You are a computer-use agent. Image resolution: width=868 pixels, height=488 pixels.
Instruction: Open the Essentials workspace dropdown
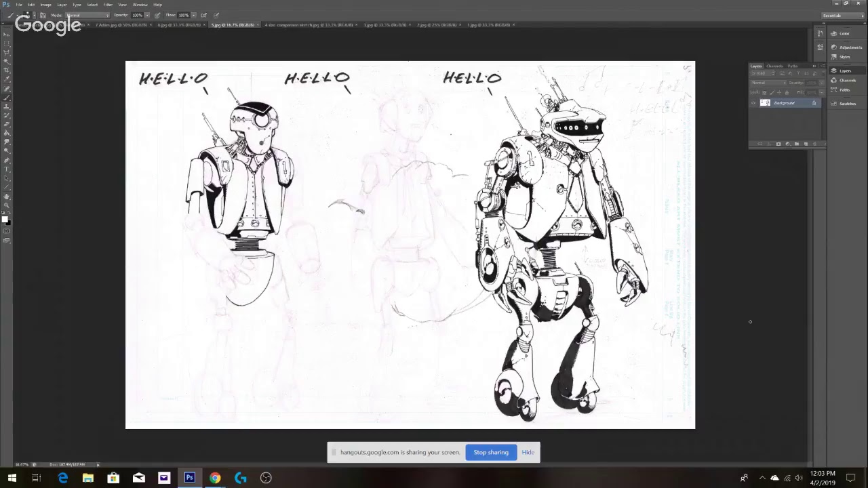[840, 15]
